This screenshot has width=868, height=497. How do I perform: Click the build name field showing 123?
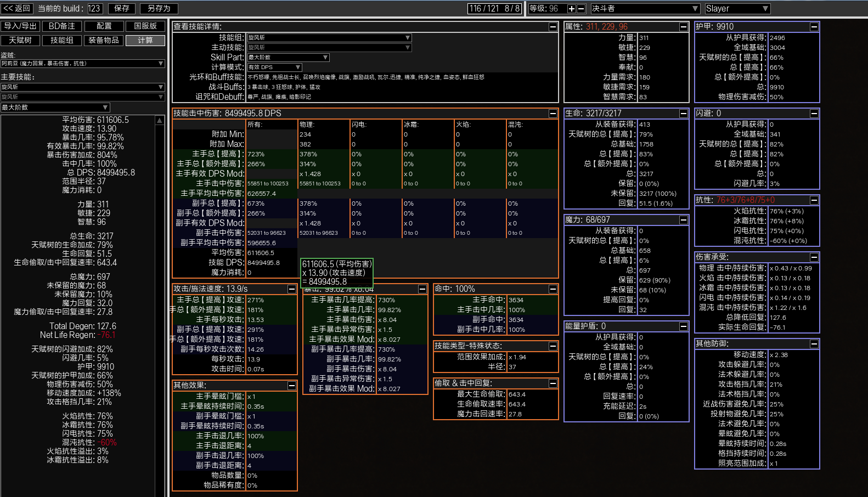pyautogui.click(x=94, y=9)
